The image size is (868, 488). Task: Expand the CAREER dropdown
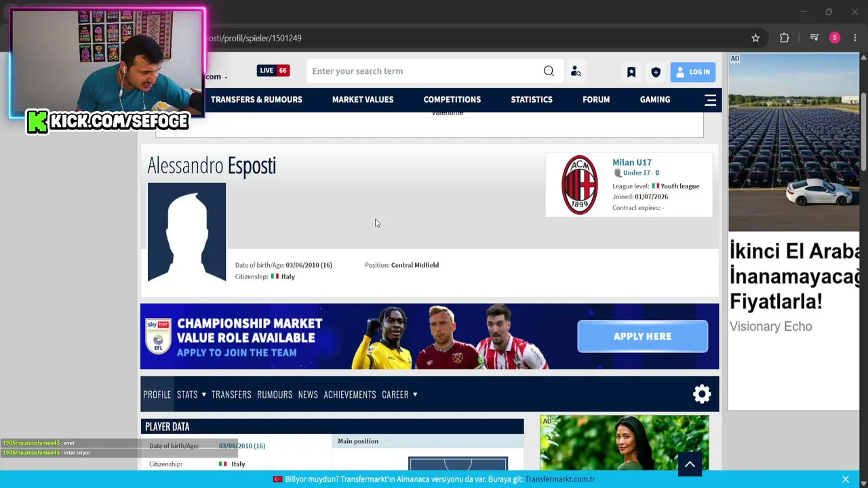[399, 394]
